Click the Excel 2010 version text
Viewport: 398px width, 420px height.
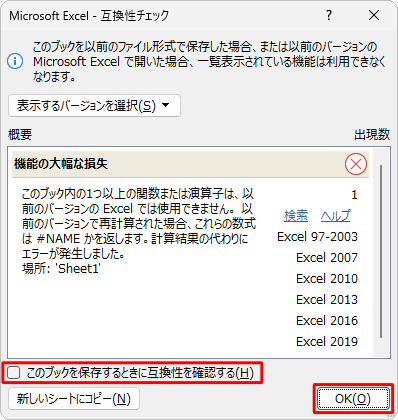(x=327, y=279)
